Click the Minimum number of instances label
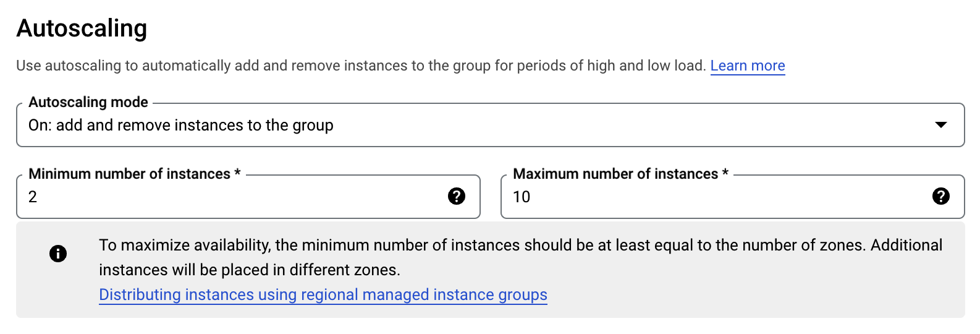This screenshot has height=334, width=980. [129, 174]
